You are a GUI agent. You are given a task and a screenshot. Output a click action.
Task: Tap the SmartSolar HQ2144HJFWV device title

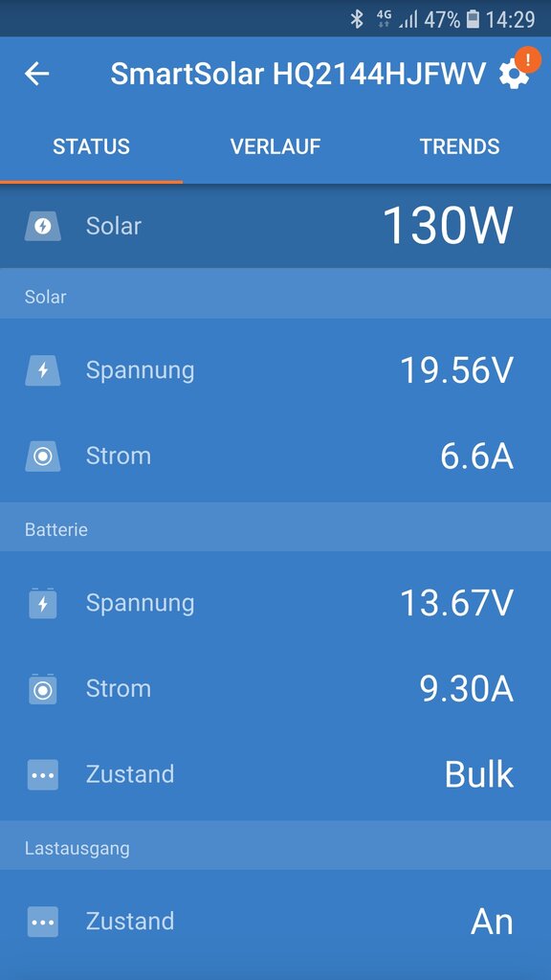[298, 75]
